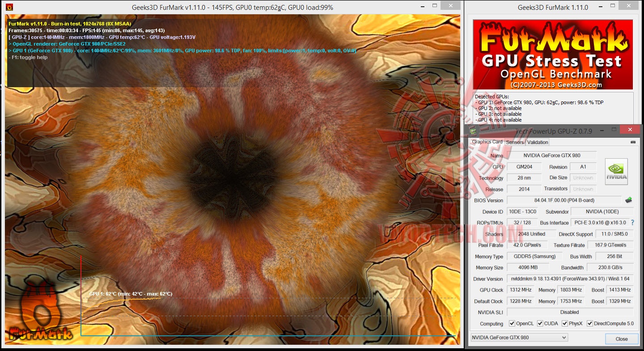Viewport: 644px width, 351px height.
Task: Click the GPU-Z app icon in its title bar
Action: [474, 131]
